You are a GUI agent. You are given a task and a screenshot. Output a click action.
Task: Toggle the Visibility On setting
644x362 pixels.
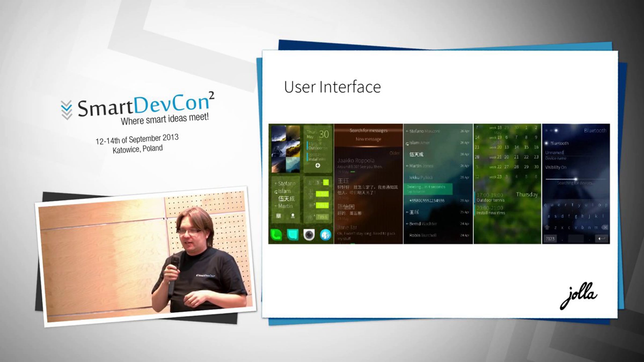pos(556,167)
